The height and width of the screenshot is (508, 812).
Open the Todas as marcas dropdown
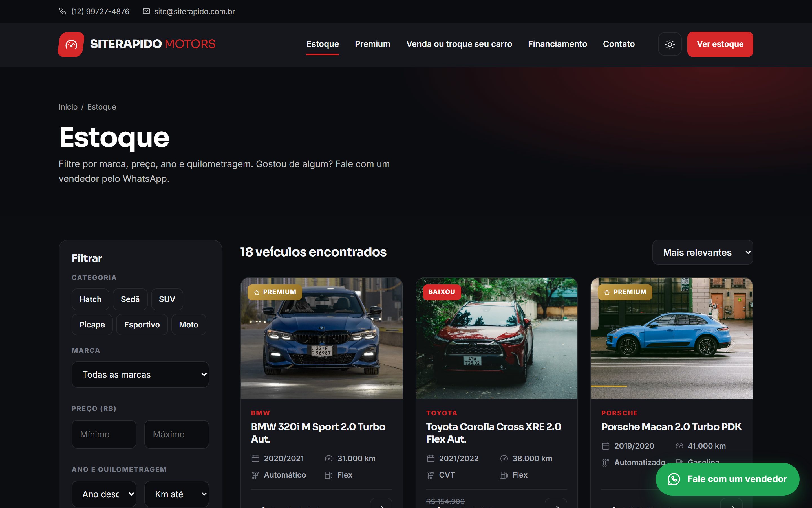point(140,375)
